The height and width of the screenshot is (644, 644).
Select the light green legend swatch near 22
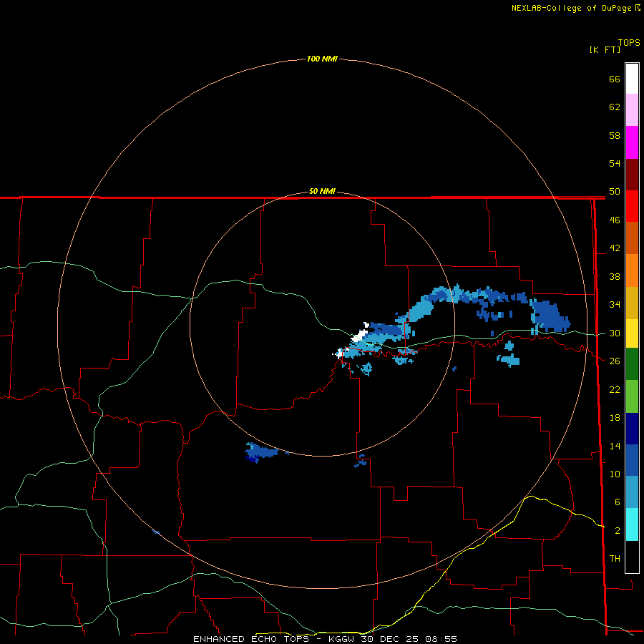[x=632, y=396]
